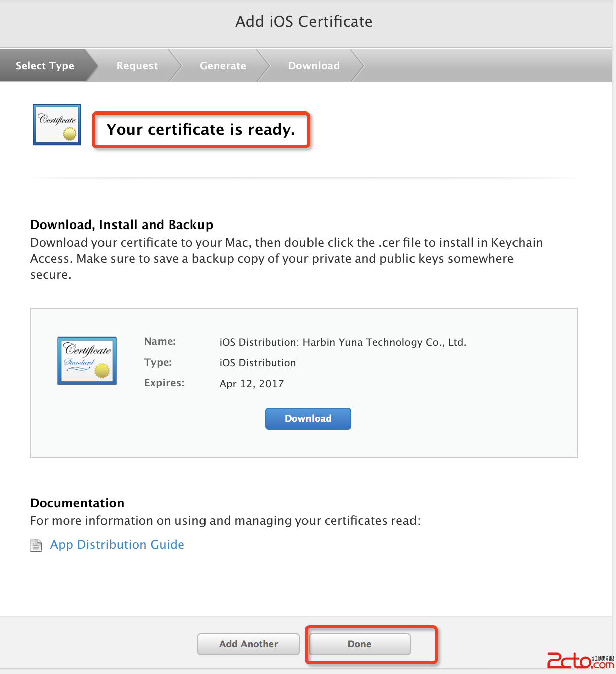Screen dimensions: 616x674
Task: Click the 'Add iOS Certificate' page title
Action: pos(304,22)
